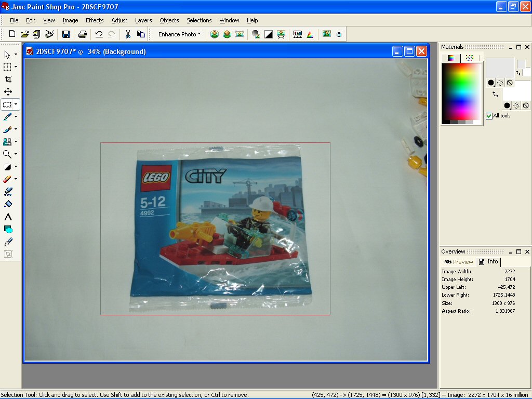Open the Help menu
This screenshot has height=399, width=532.
(252, 20)
